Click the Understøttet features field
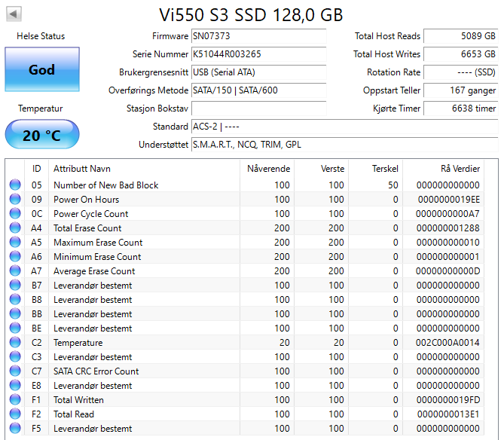This screenshot has height=440, width=504. pos(344,145)
